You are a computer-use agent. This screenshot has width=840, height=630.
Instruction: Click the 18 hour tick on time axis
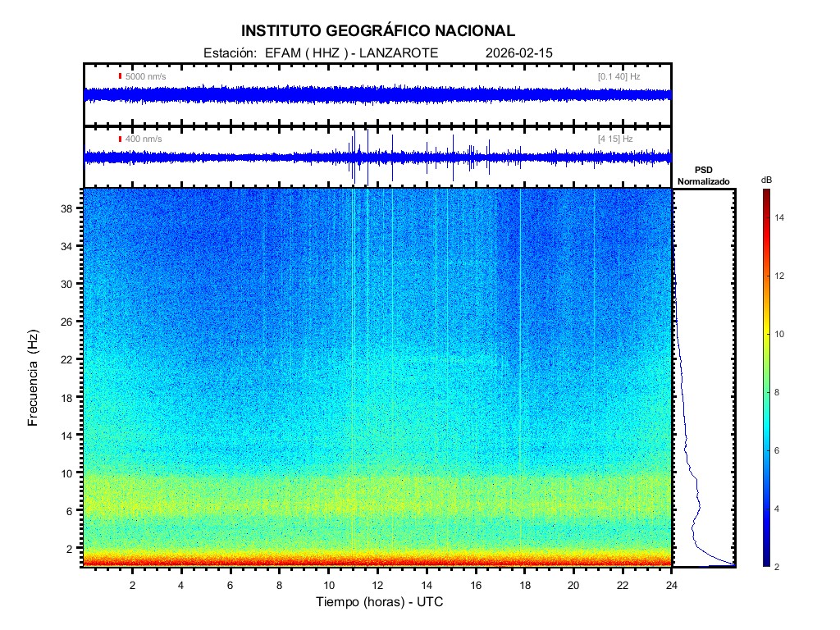[x=525, y=585]
